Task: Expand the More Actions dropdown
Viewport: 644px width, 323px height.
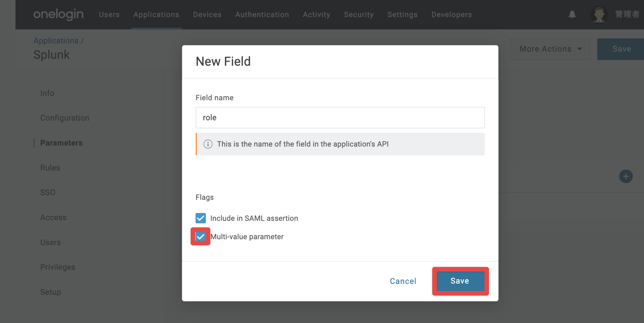Action: 550,49
